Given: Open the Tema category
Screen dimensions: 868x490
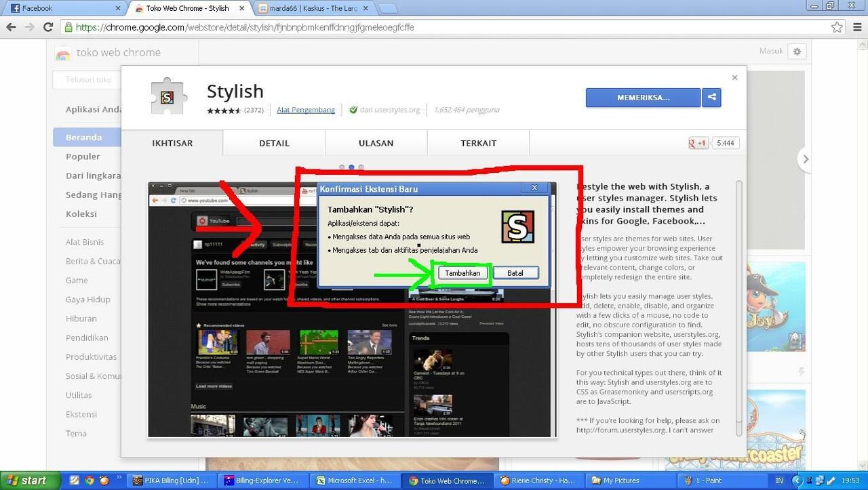Looking at the screenshot, I should pyautogui.click(x=76, y=433).
